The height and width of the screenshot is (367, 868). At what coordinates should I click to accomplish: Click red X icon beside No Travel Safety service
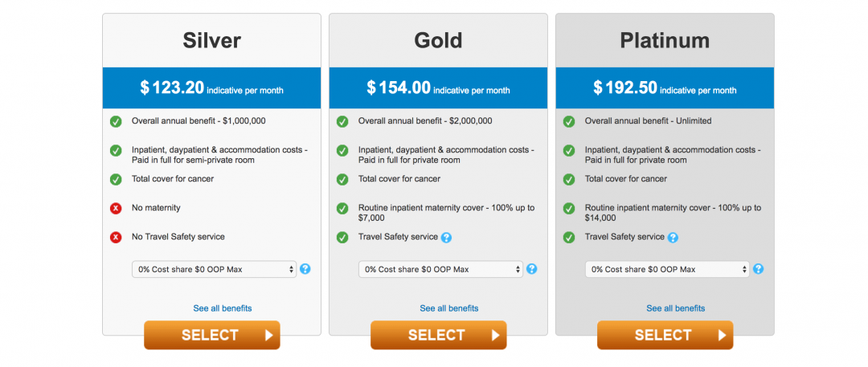coord(116,238)
